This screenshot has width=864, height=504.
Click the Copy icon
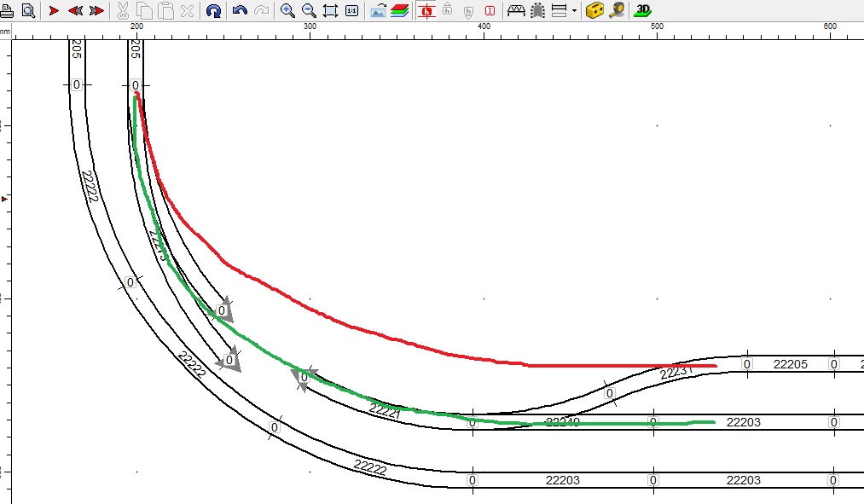point(144,10)
